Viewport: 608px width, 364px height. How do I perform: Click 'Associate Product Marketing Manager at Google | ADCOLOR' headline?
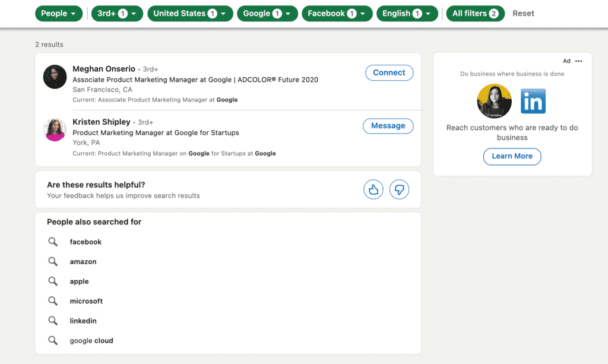[x=195, y=80]
